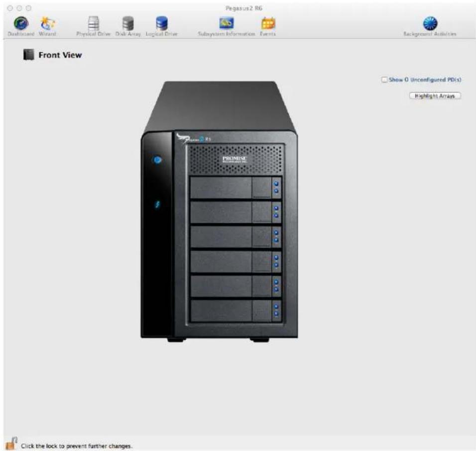The height and width of the screenshot is (451, 476).
Task: Open Logical Drive section
Action: point(161,26)
